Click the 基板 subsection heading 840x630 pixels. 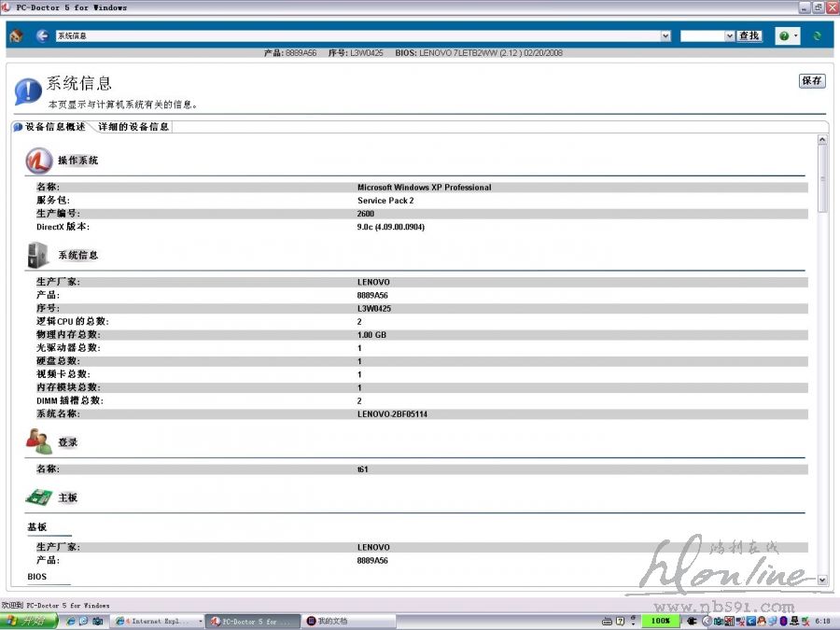37,527
